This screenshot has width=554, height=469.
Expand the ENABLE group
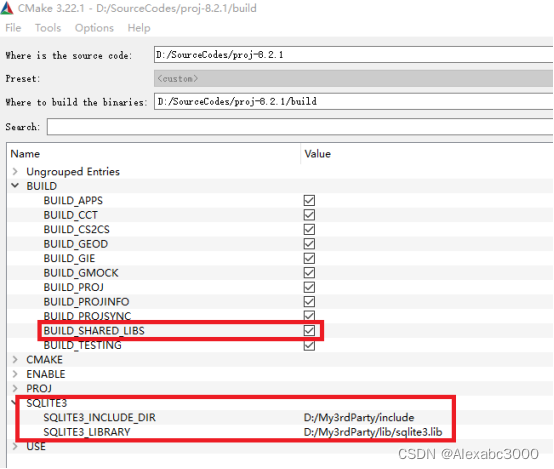[15, 374]
